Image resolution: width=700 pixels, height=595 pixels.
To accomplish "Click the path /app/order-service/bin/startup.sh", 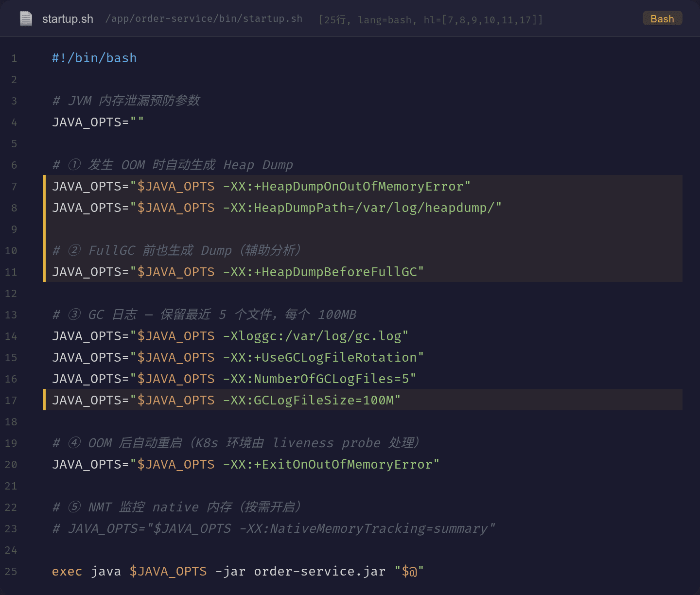I will (204, 18).
